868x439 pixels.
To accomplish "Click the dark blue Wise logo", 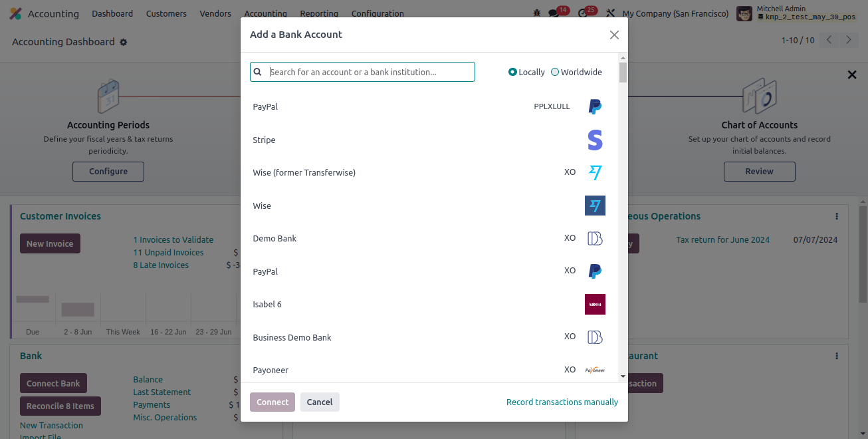I will pyautogui.click(x=595, y=206).
